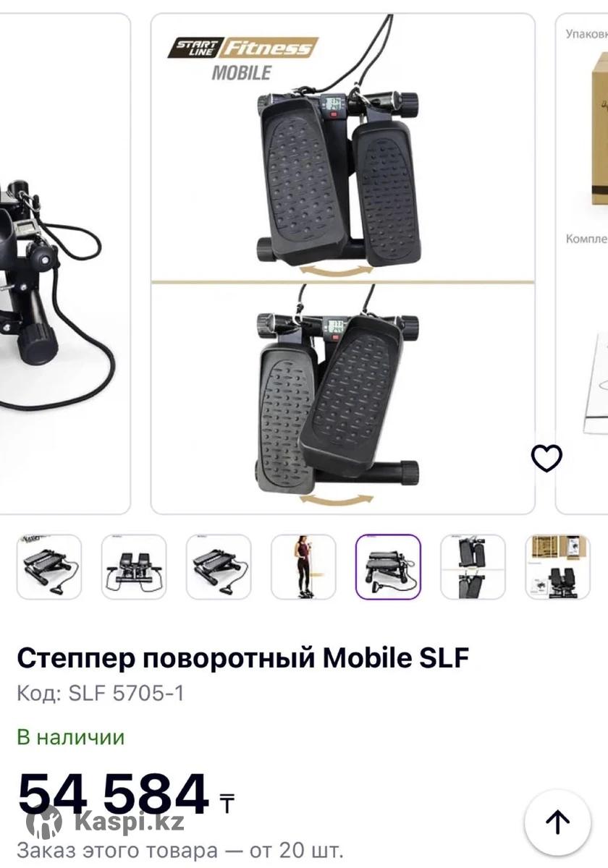Tap the Start Line Fitness Mobile logo
Image resolution: width=608 pixels, height=868 pixels.
pyautogui.click(x=242, y=59)
